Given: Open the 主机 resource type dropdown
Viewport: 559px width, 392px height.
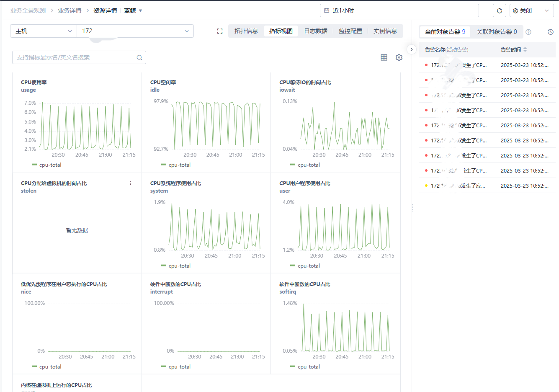Looking at the screenshot, I should [44, 31].
